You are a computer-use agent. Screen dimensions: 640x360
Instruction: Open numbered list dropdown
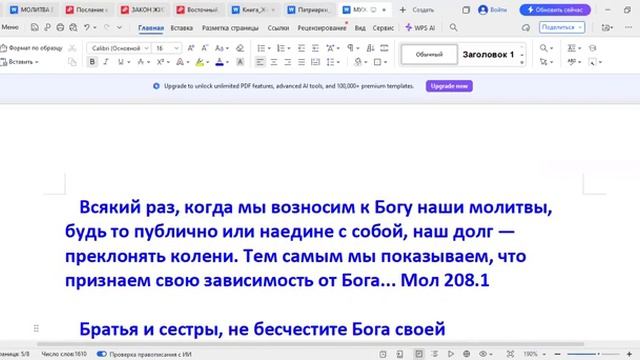coord(289,49)
